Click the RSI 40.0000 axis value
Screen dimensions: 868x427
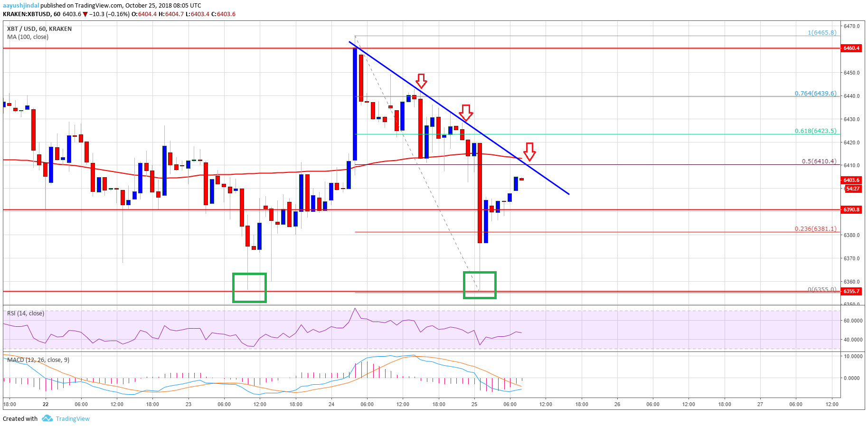[x=853, y=340]
